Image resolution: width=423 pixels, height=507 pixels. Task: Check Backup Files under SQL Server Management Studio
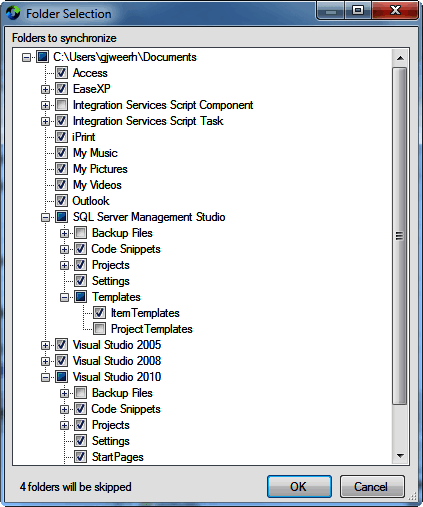(80, 233)
